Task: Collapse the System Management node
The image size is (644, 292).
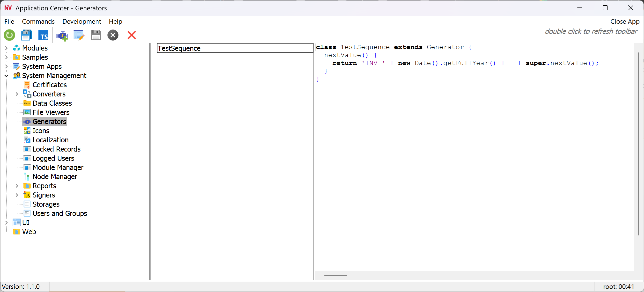Action: [x=7, y=76]
